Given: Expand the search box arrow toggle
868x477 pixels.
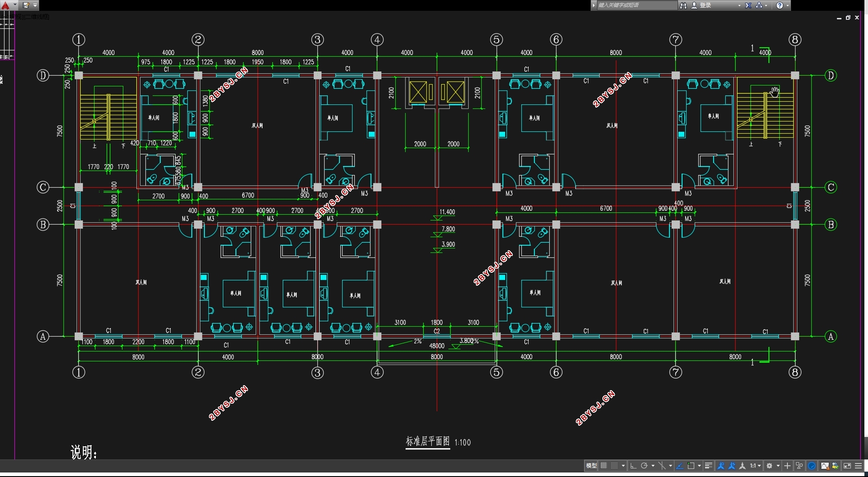Looking at the screenshot, I should tap(594, 5).
